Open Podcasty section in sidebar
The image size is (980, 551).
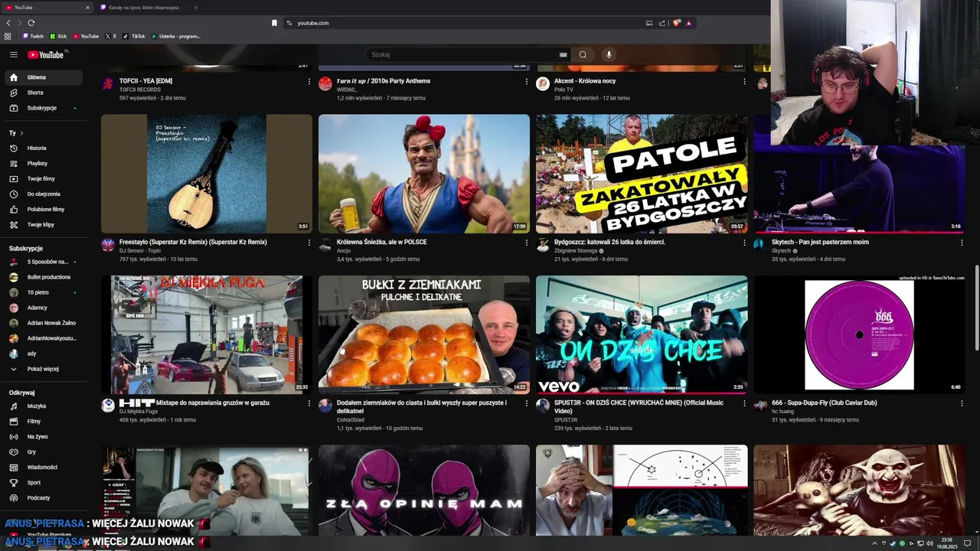[x=43, y=497]
